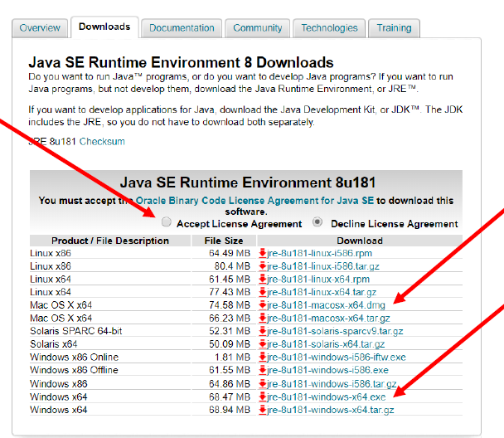Click download arrow icon for jre-8u181-linux-i586.rpm

pos(263,253)
